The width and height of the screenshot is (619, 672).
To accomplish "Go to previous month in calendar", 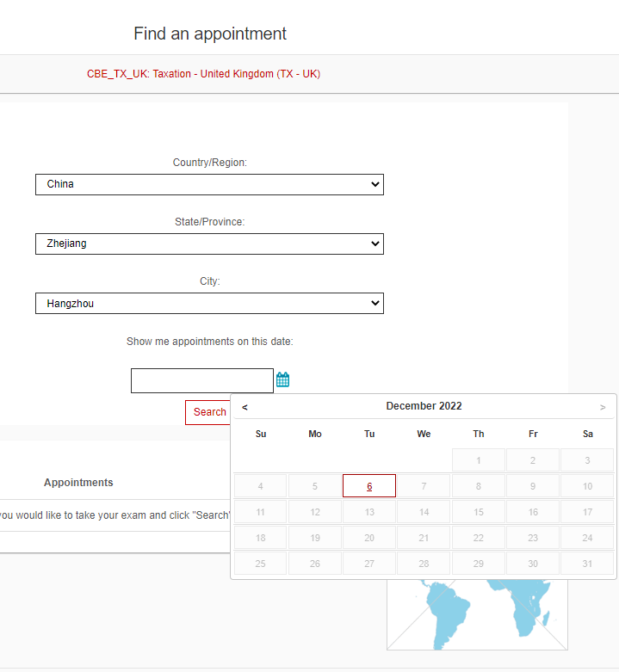I will [245, 407].
